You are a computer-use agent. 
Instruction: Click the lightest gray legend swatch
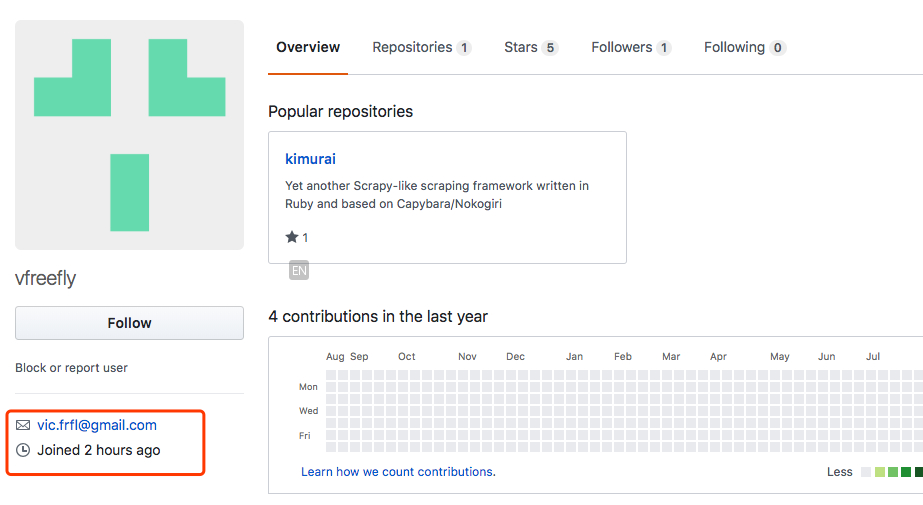866,472
